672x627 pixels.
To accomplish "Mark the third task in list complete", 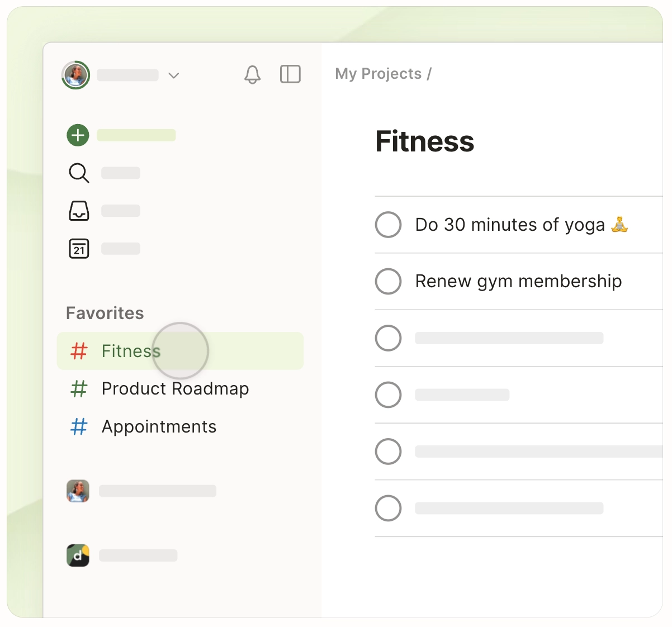I will click(388, 338).
